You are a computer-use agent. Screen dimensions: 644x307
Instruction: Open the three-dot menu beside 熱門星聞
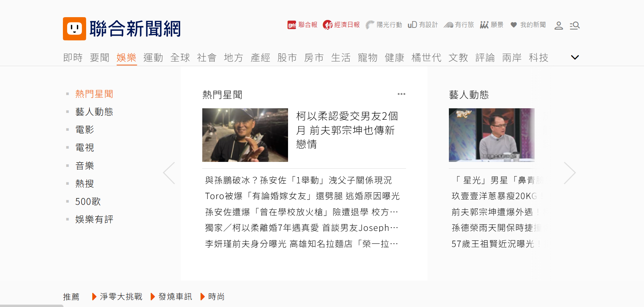[x=401, y=94]
